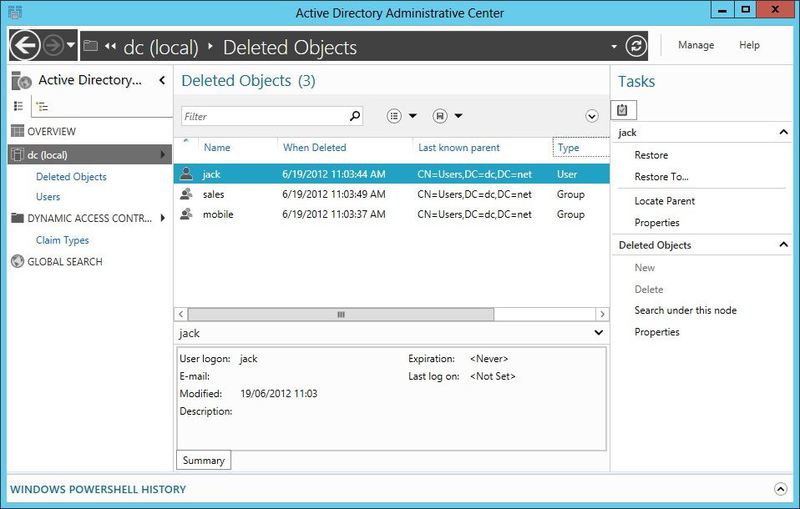Click Restore To... task
The width and height of the screenshot is (800, 509).
(661, 177)
